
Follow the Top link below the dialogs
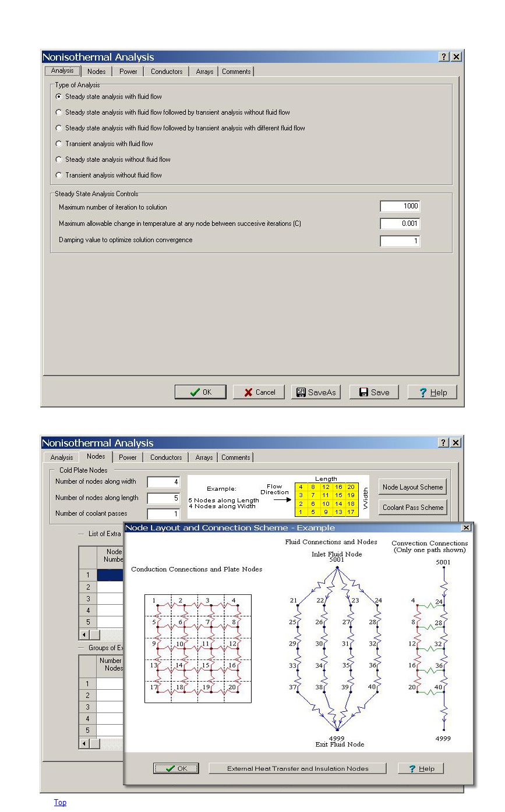[60, 802]
